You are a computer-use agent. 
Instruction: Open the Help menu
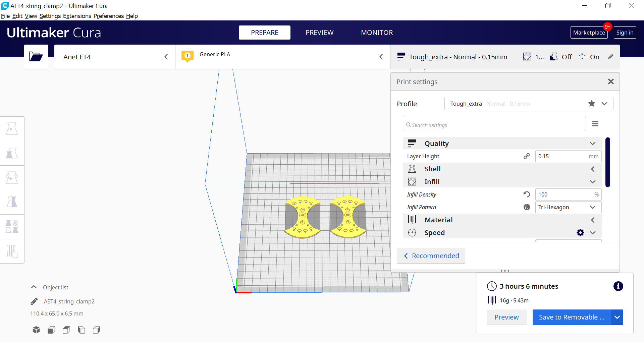(132, 16)
